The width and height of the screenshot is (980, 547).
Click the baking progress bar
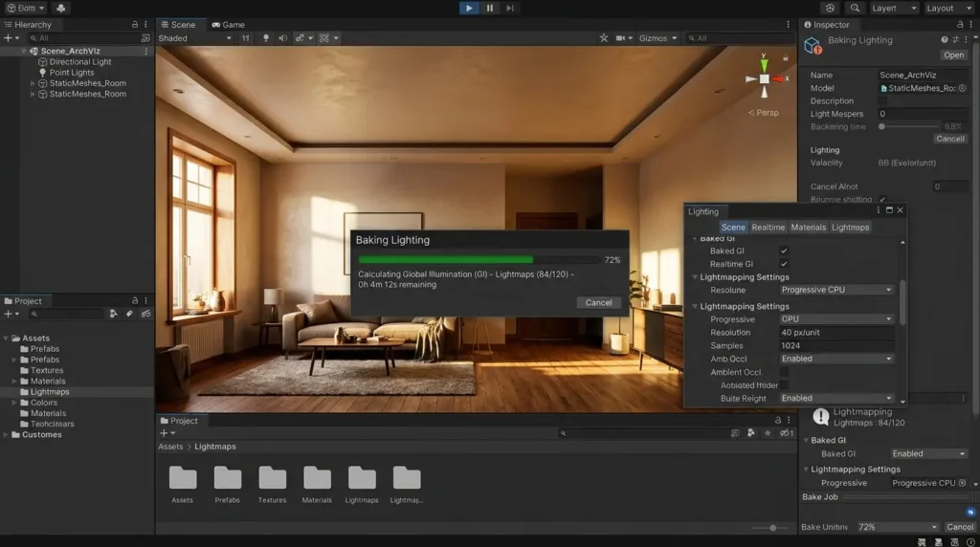479,260
